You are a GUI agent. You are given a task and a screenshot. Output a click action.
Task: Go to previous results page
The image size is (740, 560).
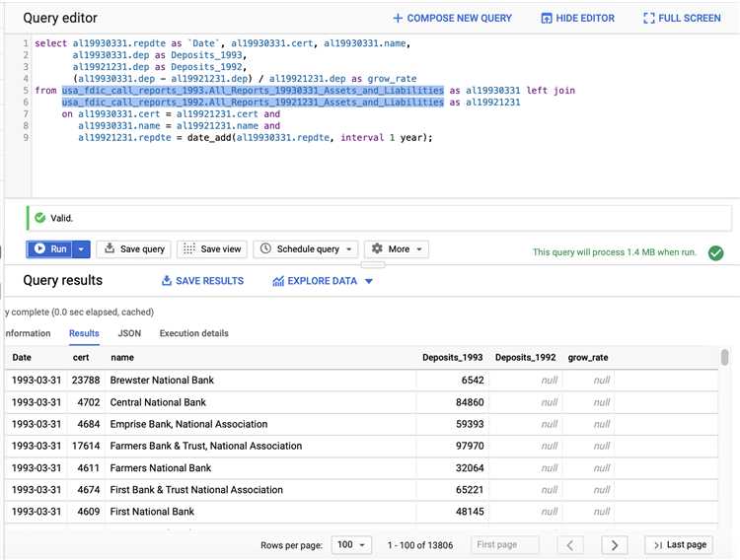pos(570,545)
